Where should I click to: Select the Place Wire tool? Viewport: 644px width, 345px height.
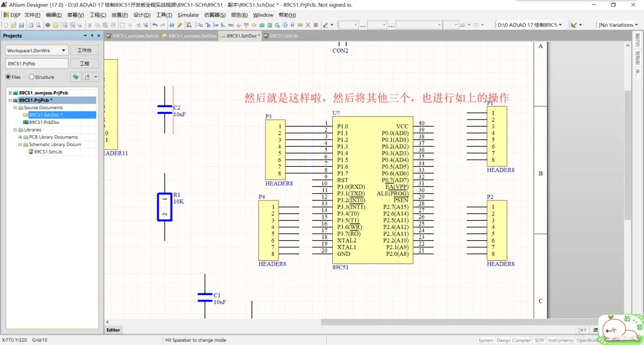click(x=200, y=25)
